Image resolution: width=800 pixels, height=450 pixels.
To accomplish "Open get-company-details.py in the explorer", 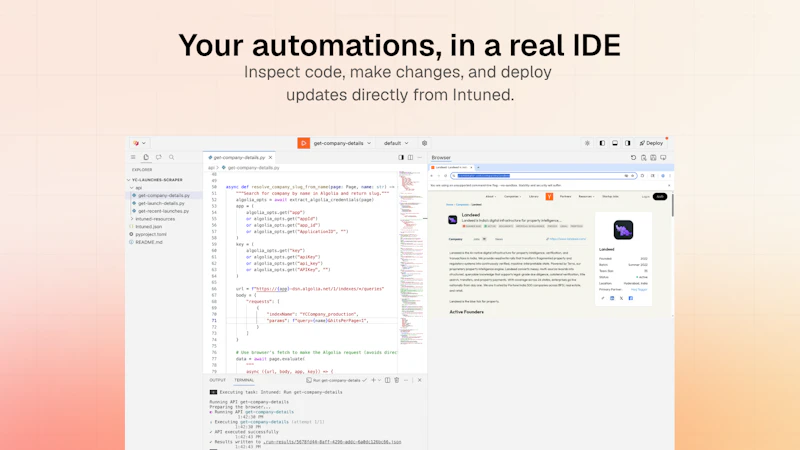I will tap(164, 195).
